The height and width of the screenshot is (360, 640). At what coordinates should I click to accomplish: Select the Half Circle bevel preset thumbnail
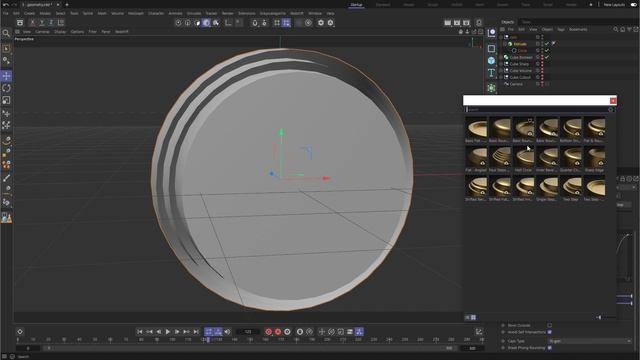pos(523,158)
